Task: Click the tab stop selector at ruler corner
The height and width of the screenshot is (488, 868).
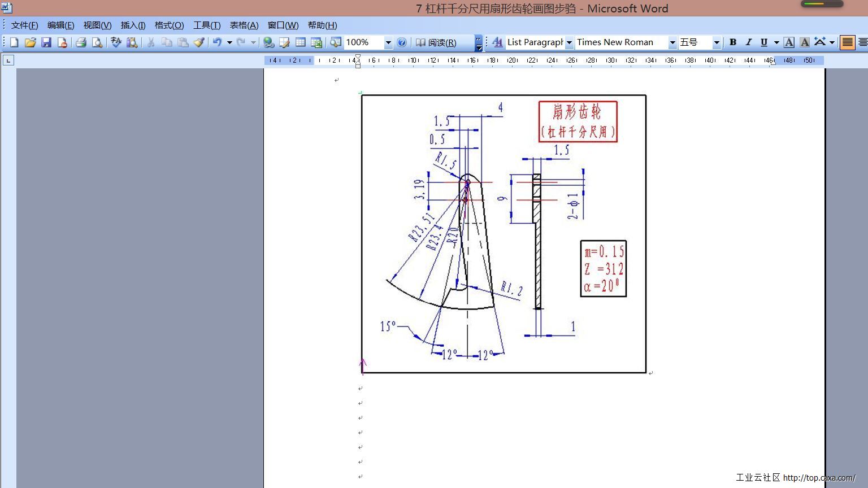Action: (8, 60)
